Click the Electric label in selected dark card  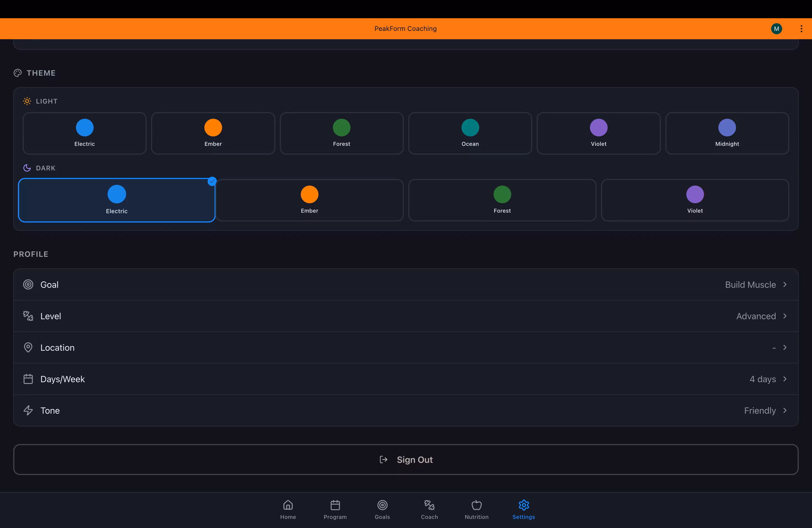117,211
